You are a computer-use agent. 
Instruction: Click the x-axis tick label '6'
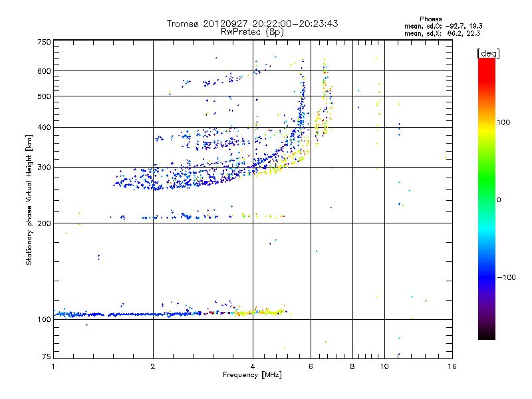click(x=311, y=366)
